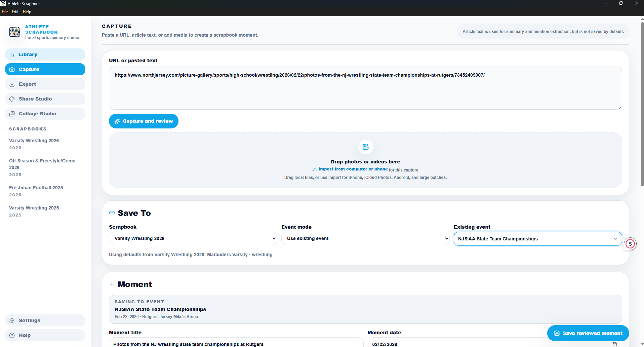
Task: Click the Moment date field
Action: coord(495,342)
